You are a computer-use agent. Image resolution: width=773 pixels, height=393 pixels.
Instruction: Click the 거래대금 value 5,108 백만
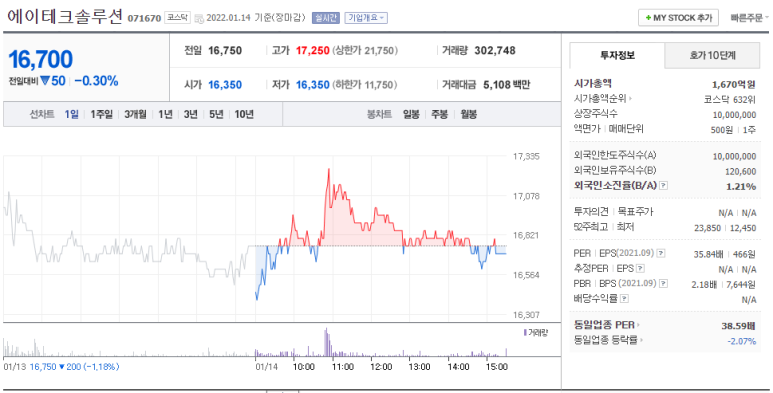506,85
